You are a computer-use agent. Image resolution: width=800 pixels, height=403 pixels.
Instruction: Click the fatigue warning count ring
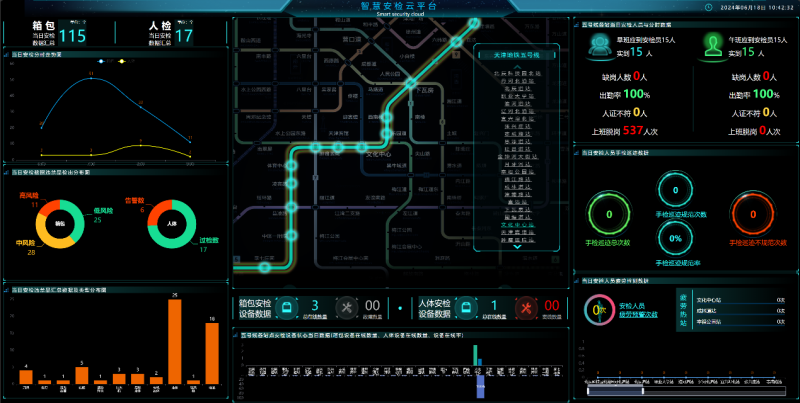pos(600,310)
